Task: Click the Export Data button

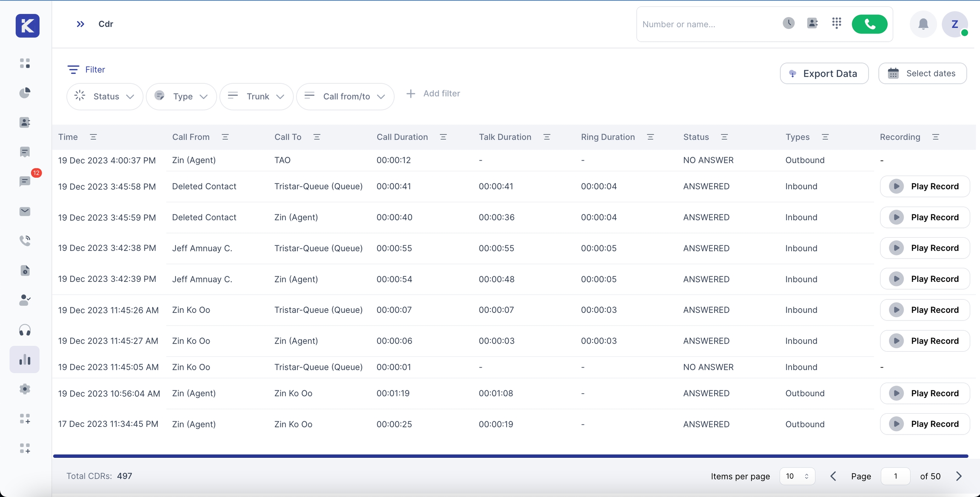Action: coord(824,74)
